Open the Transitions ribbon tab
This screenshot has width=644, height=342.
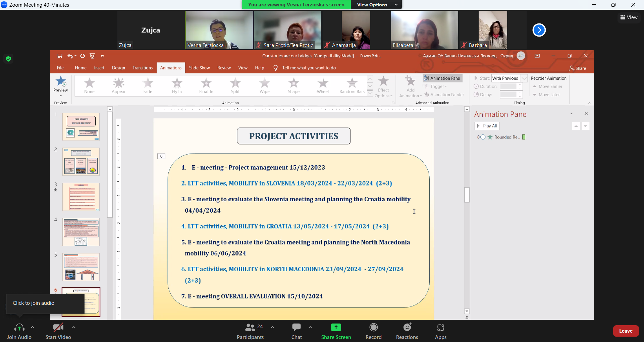(143, 68)
